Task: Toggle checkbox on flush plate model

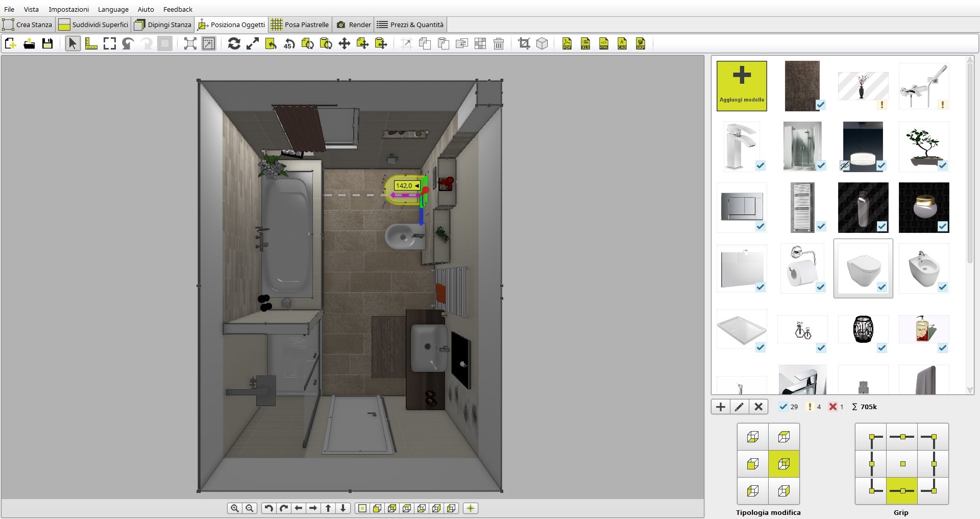Action: (761, 226)
